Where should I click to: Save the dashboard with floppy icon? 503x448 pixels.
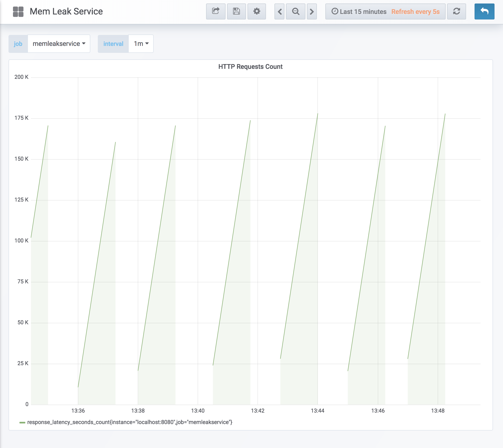[236, 11]
